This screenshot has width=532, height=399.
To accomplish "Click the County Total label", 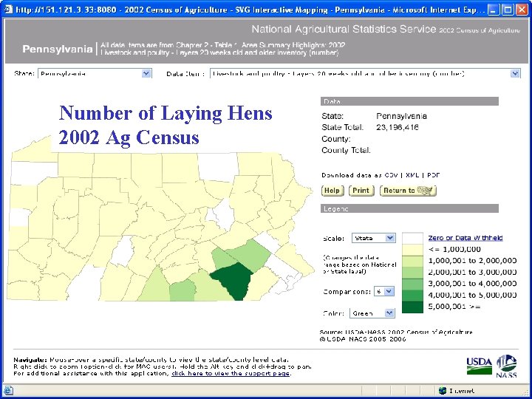I will tap(346, 150).
